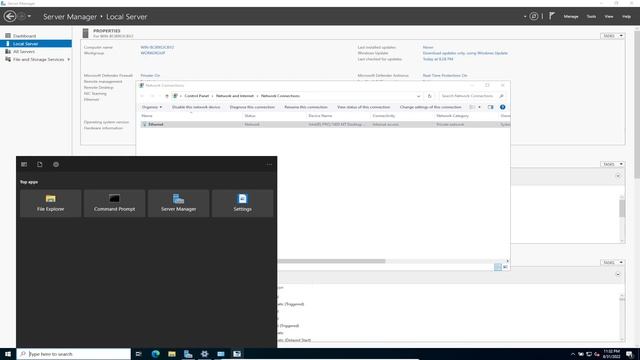The width and height of the screenshot is (640, 360).
Task: Select the Settings filter icon in search panel
Action: 56,164
